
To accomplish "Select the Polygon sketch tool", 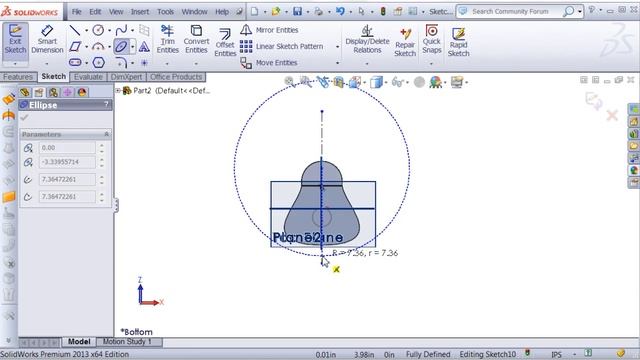I will (x=98, y=62).
